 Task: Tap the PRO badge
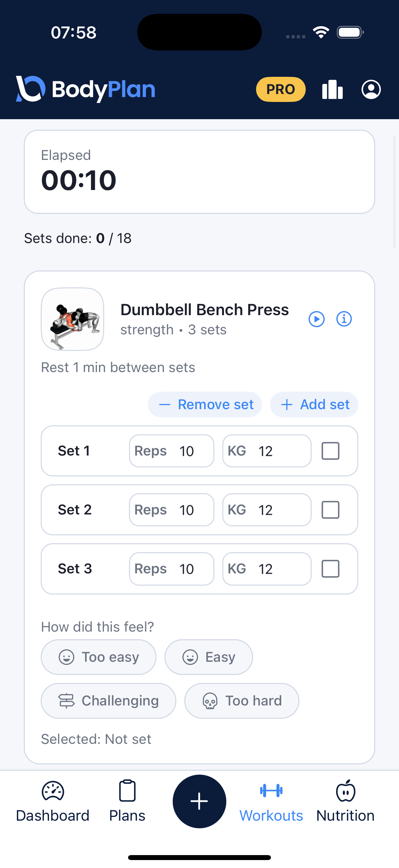click(281, 90)
